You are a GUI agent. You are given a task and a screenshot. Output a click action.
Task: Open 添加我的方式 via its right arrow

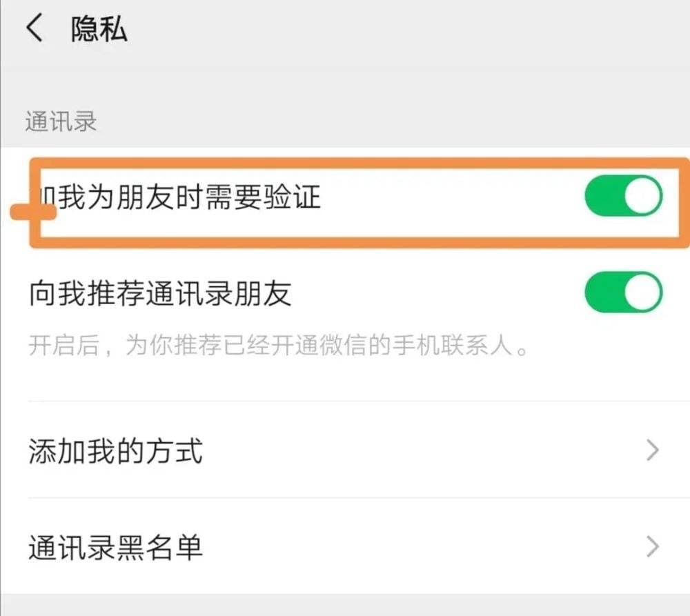tap(652, 452)
